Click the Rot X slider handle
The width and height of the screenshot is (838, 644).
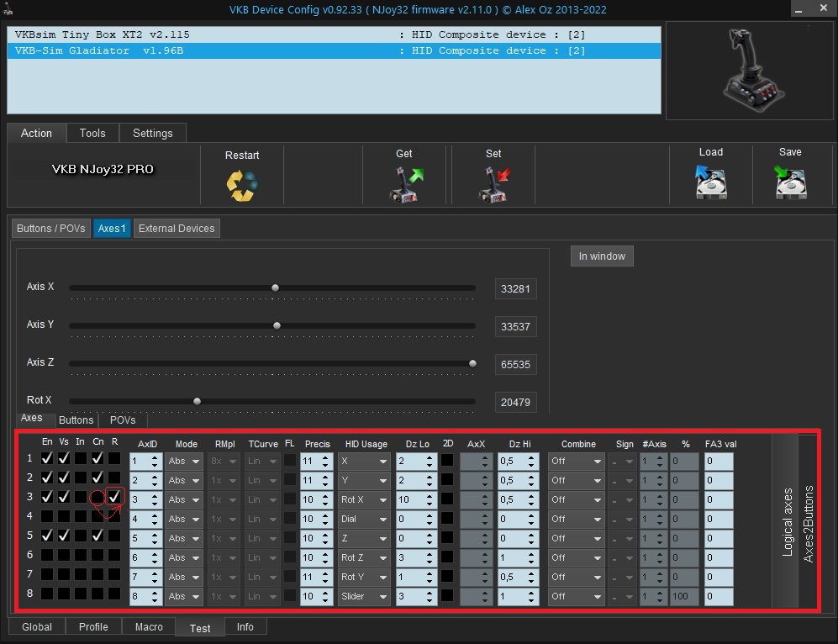coord(198,401)
